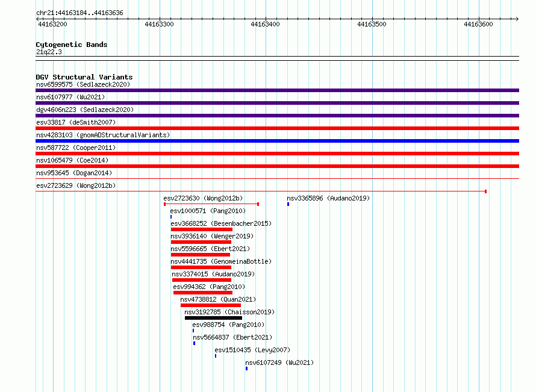The image size is (536, 392).
Task: Click the nsv1065479 (Coe2014) label
Action: [72, 160]
